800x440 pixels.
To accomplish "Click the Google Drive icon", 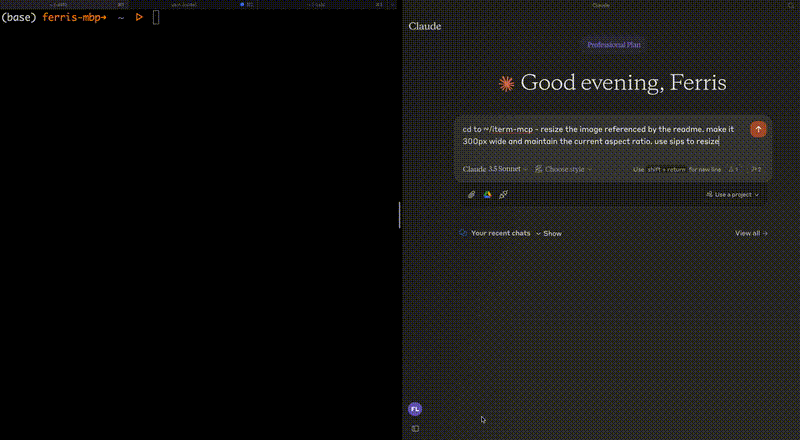I will pyautogui.click(x=487, y=195).
